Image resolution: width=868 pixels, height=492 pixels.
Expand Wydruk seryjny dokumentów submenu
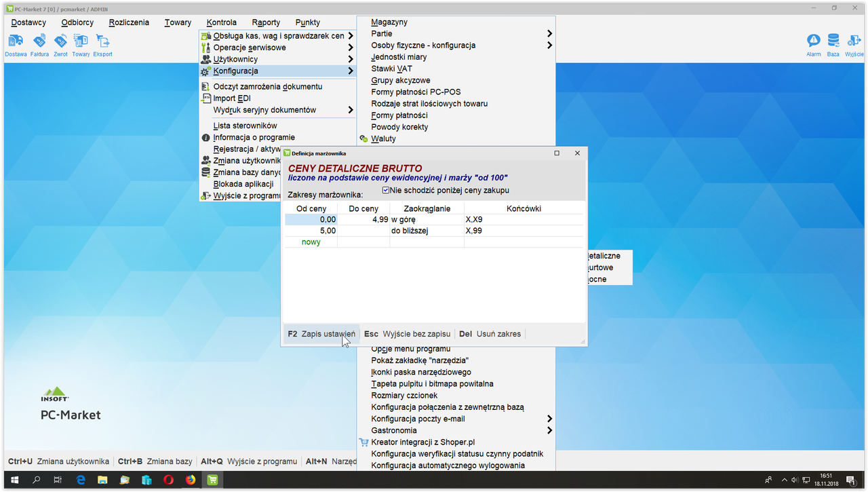coord(277,110)
